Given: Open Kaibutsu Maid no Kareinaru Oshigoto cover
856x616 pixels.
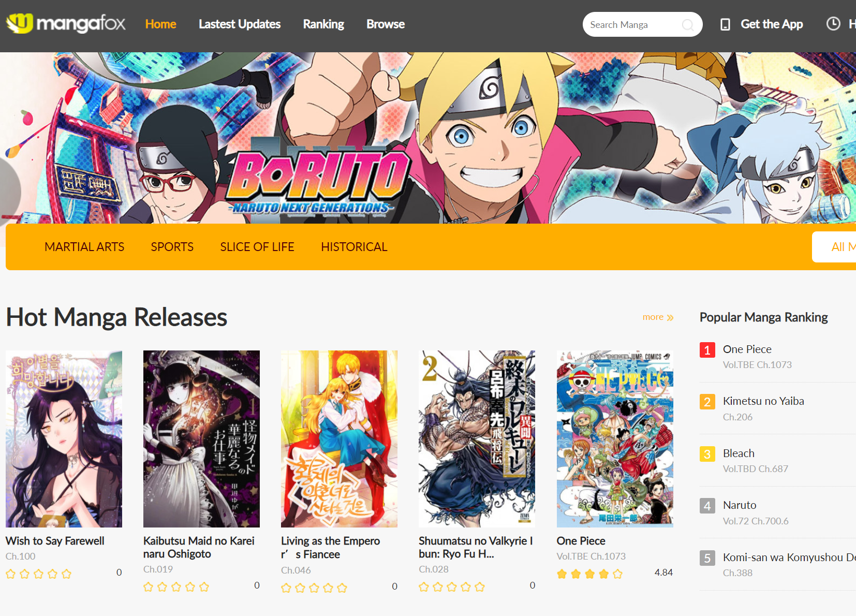Looking at the screenshot, I should pos(201,438).
